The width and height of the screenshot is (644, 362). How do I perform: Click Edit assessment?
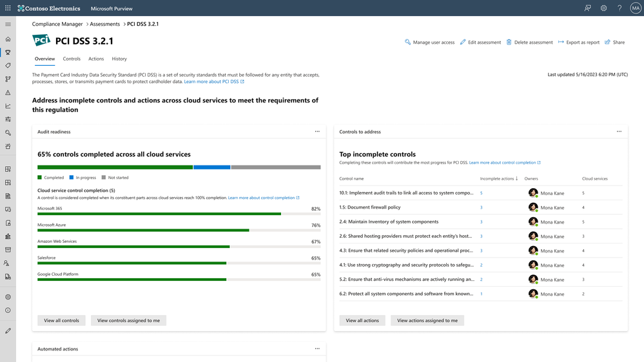click(x=480, y=42)
